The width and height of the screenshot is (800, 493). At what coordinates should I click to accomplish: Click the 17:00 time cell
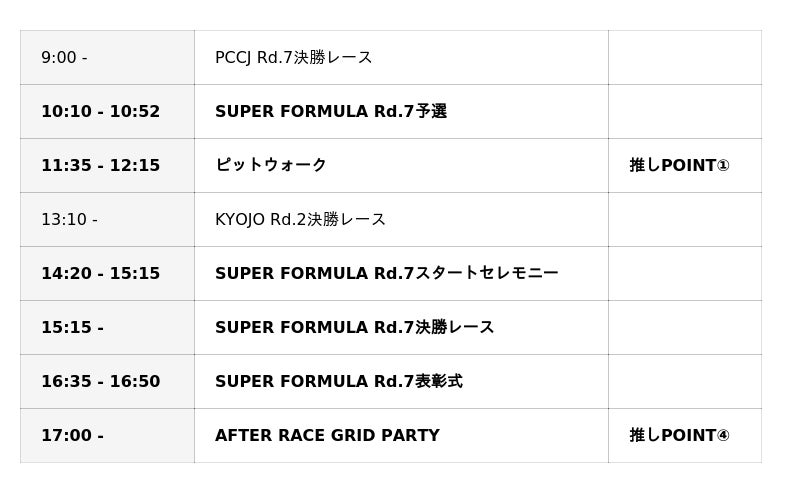pos(72,436)
